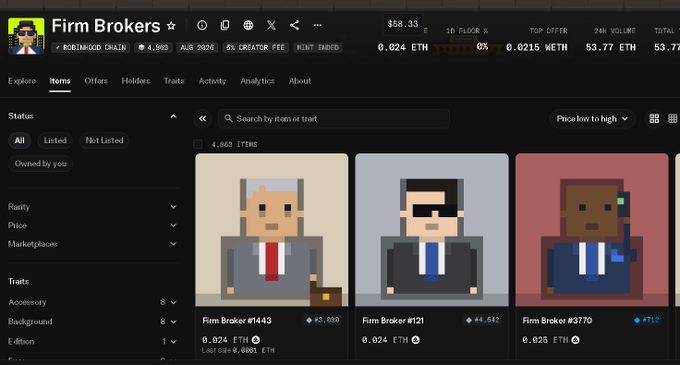The width and height of the screenshot is (680, 365).
Task: Click the 53.77 ETH 24H volume value
Action: pyautogui.click(x=611, y=47)
